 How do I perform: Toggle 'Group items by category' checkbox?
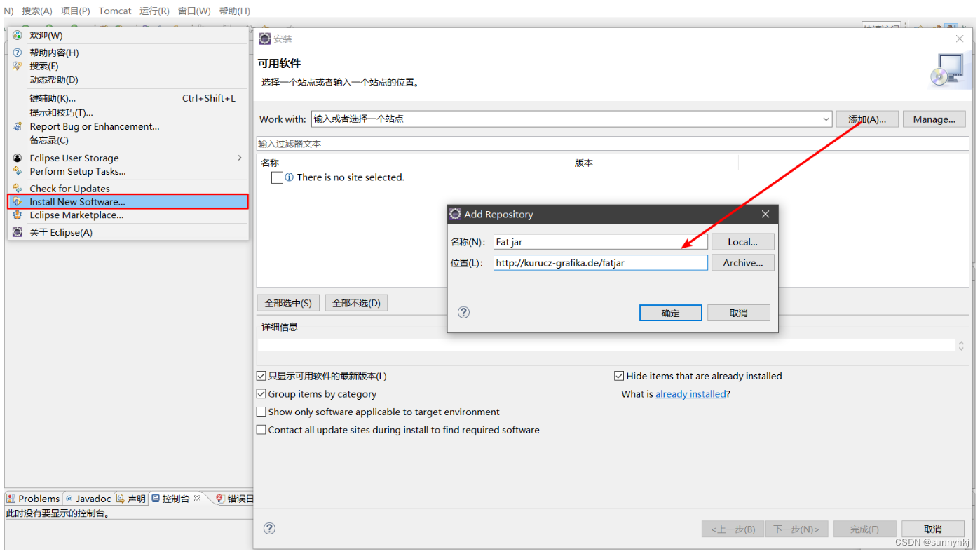pyautogui.click(x=261, y=394)
